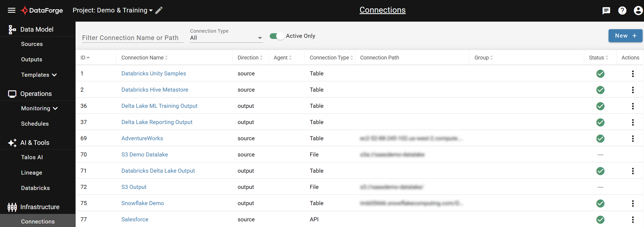Expand the Monitoring submenu
644x227 pixels.
click(40, 108)
